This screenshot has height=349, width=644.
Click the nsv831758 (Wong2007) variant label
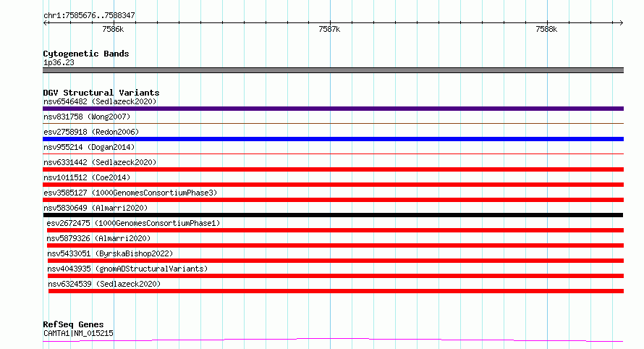(x=87, y=117)
